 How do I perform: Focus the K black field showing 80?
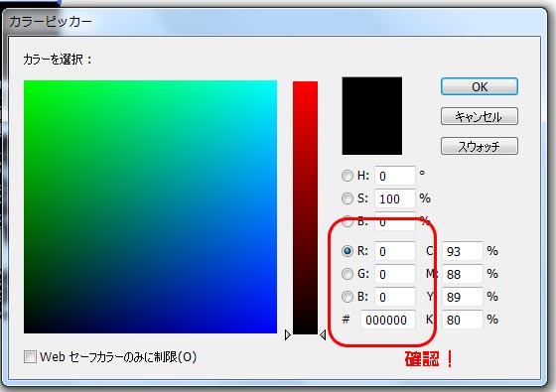(463, 320)
